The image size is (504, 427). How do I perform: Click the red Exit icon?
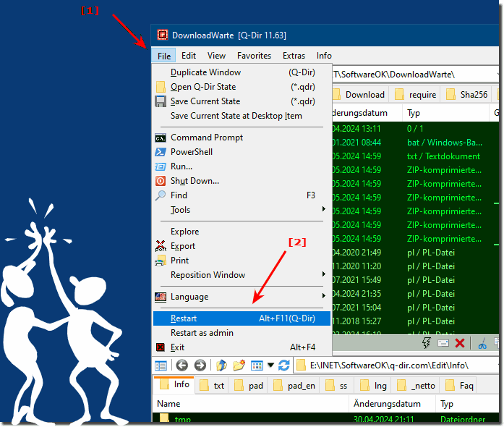(161, 347)
